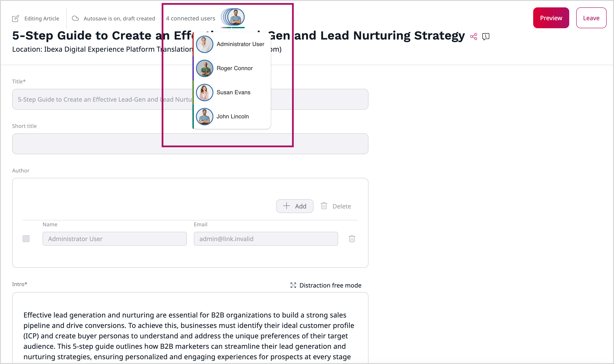Click trash icon in author row
Viewport: 614px width, 364px height.
352,239
